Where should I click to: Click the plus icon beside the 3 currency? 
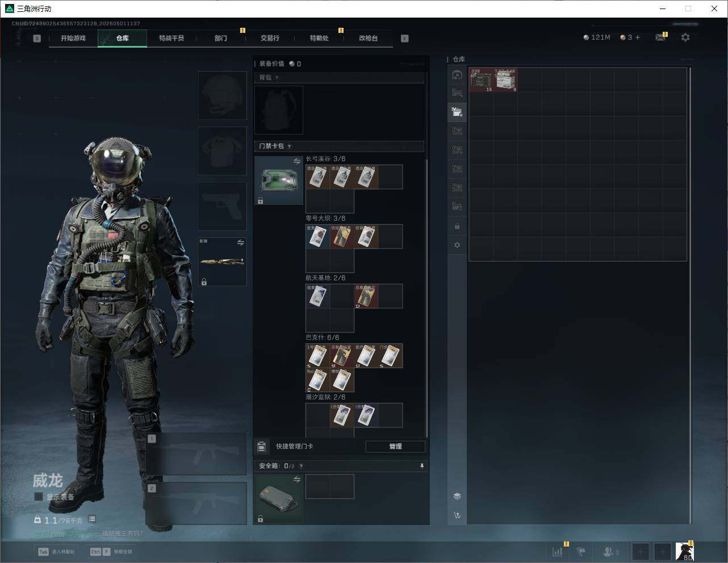coord(638,37)
